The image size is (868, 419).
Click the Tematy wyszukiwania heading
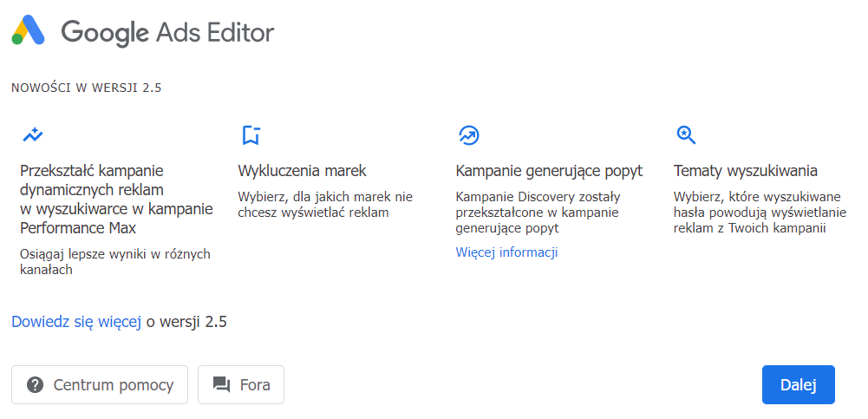point(746,171)
